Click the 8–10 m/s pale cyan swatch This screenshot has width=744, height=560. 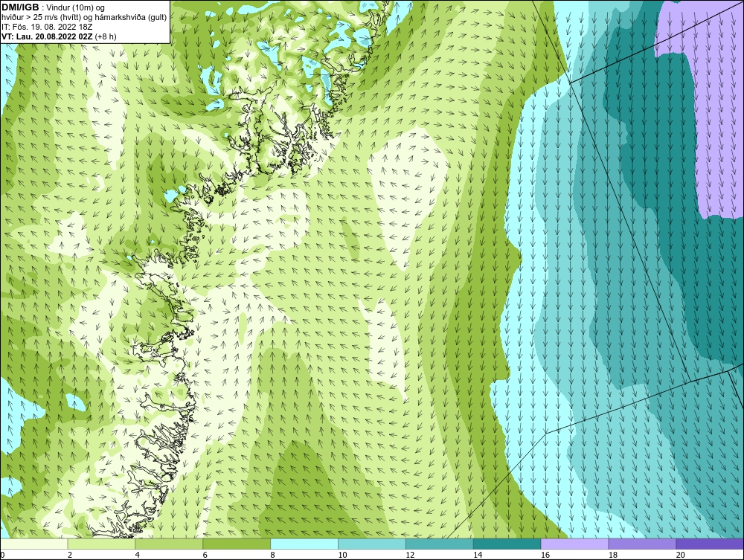[x=304, y=544]
